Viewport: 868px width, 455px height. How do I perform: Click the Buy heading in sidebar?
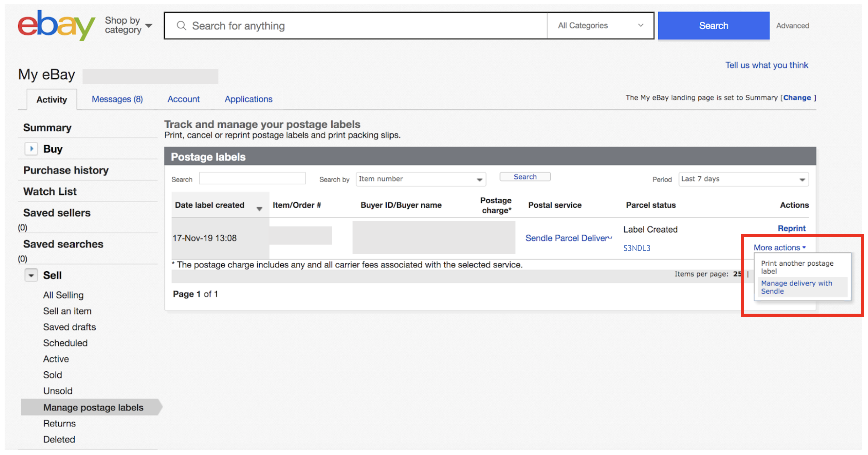click(53, 149)
